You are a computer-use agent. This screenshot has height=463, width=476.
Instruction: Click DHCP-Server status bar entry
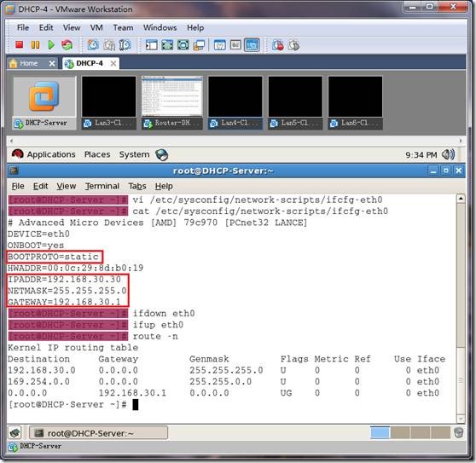point(35,446)
